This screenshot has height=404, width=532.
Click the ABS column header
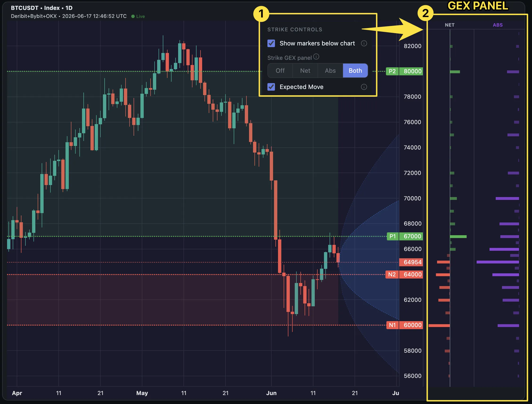click(x=498, y=25)
